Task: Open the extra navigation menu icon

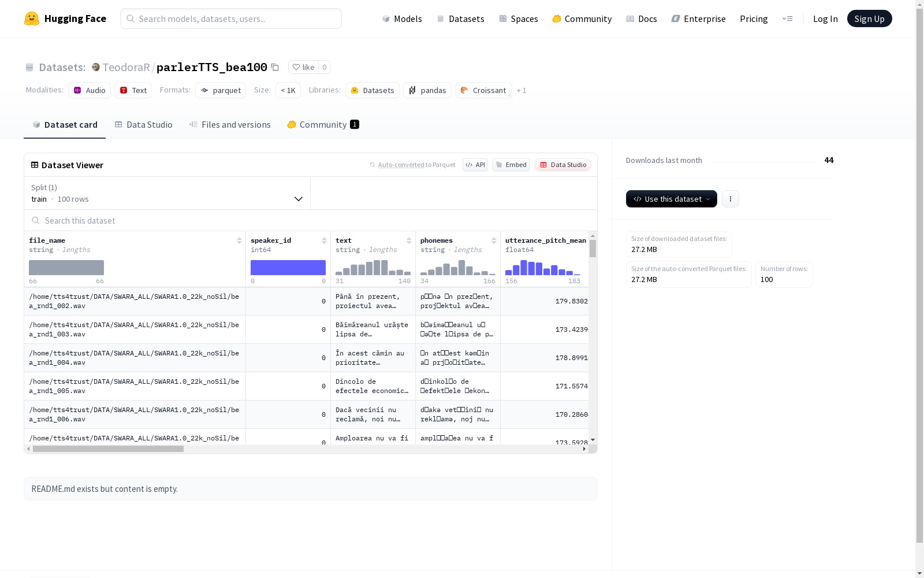Action: (787, 18)
